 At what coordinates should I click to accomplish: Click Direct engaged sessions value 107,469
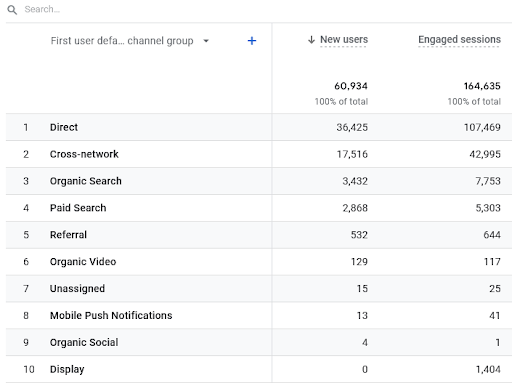[x=482, y=127]
